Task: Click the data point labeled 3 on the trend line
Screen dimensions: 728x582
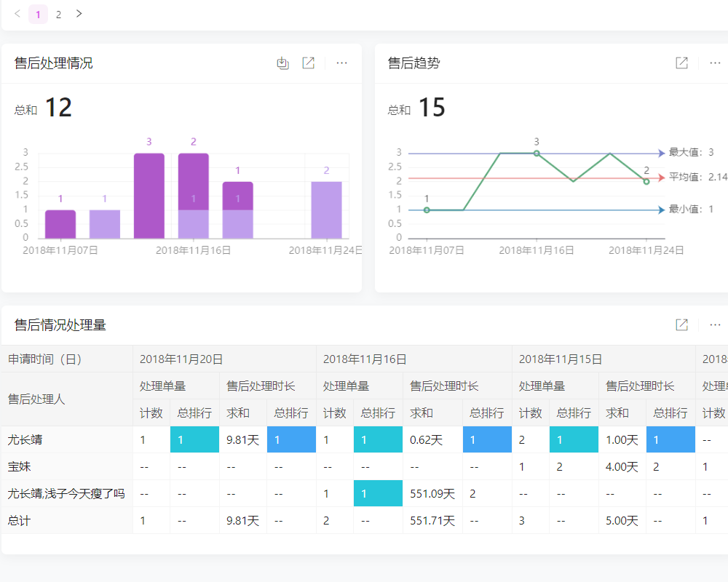Action: pos(535,153)
